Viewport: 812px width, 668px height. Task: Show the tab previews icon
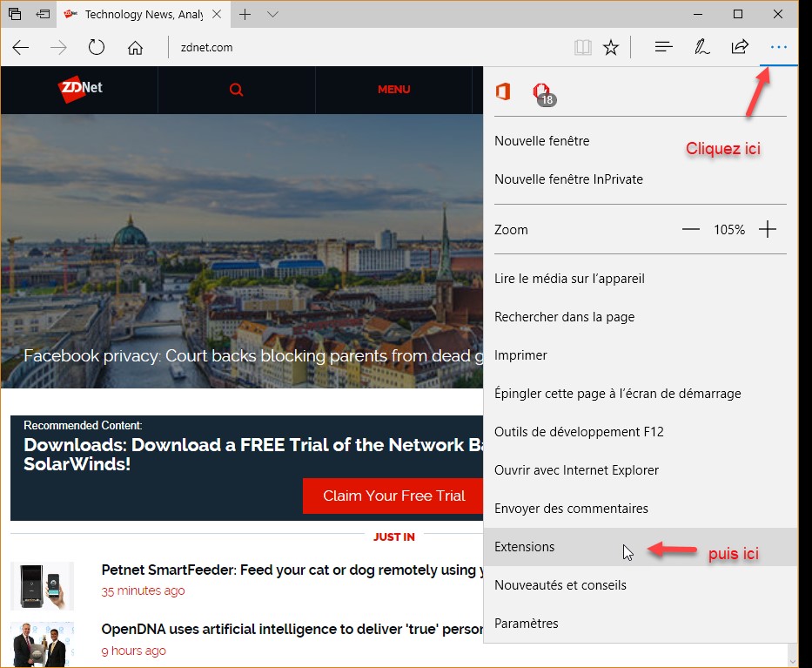click(x=42, y=15)
